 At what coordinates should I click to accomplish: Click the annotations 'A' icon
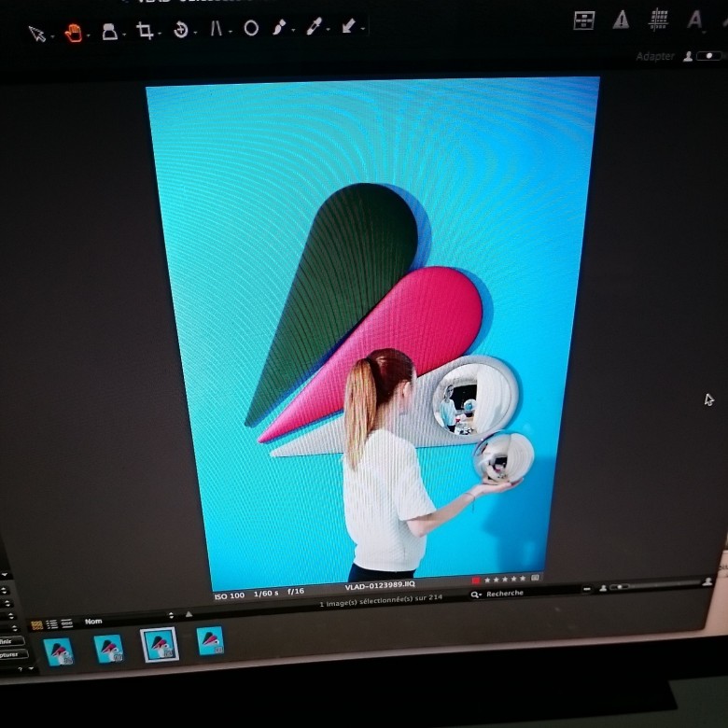click(694, 20)
